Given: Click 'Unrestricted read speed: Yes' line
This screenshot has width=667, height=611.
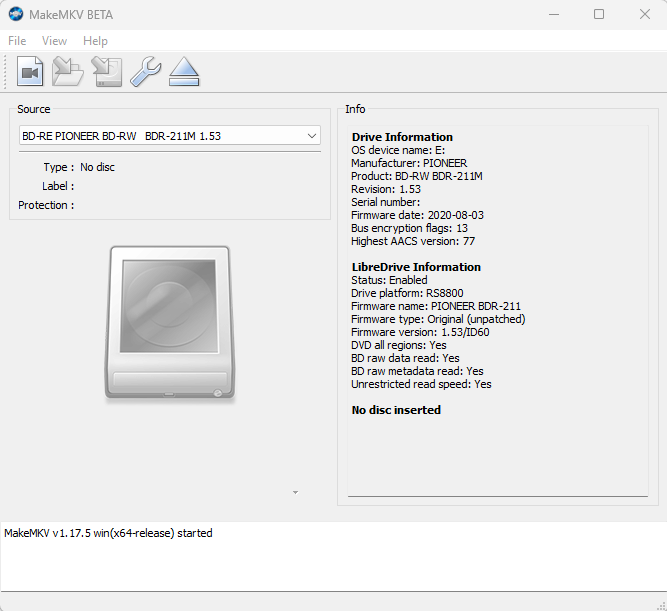Looking at the screenshot, I should coord(421,384).
